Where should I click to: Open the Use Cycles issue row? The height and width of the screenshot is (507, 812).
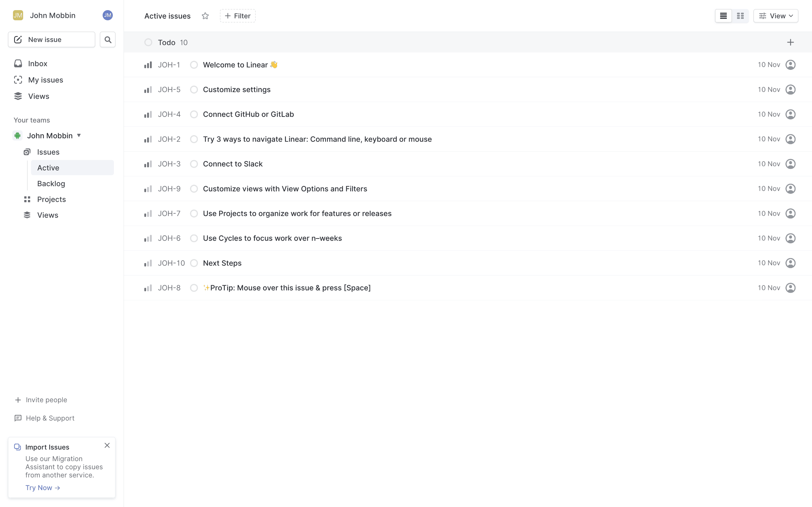pos(272,238)
